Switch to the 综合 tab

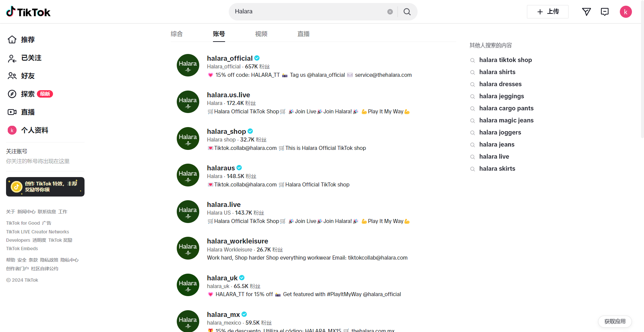176,34
